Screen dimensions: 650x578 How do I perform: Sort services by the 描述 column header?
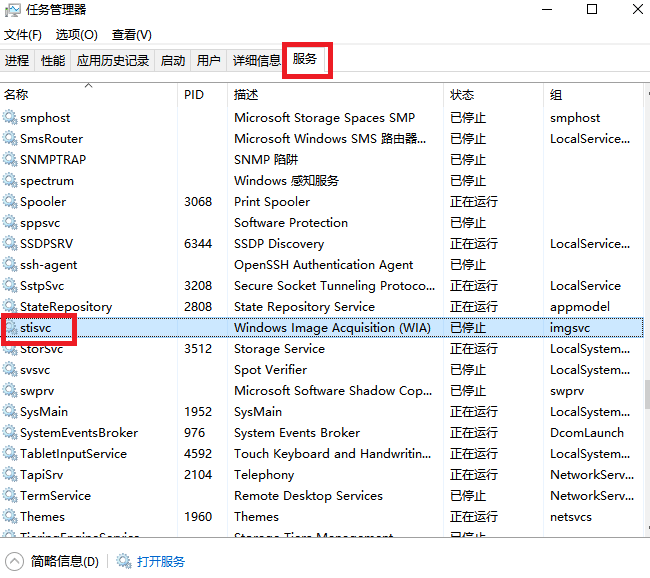(x=335, y=95)
